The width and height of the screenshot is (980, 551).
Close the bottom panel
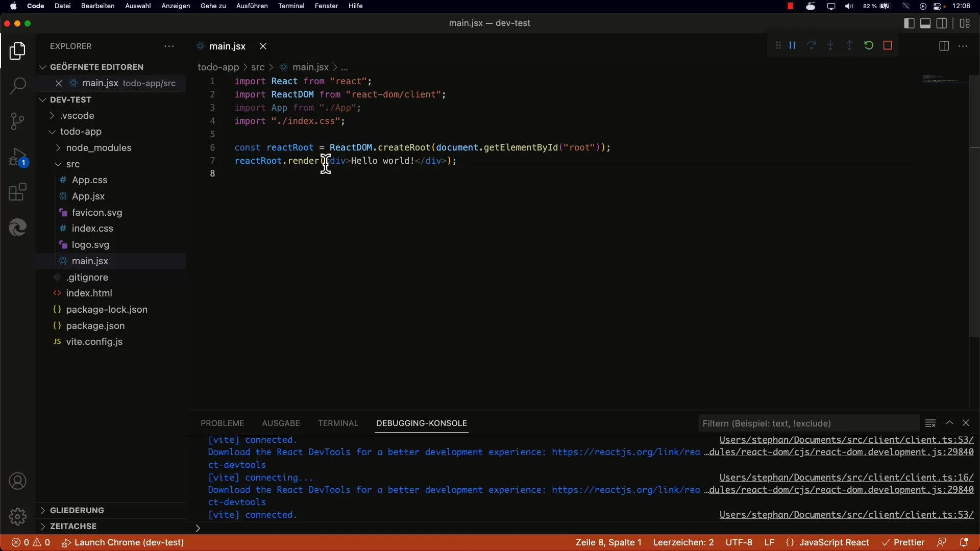(x=966, y=423)
